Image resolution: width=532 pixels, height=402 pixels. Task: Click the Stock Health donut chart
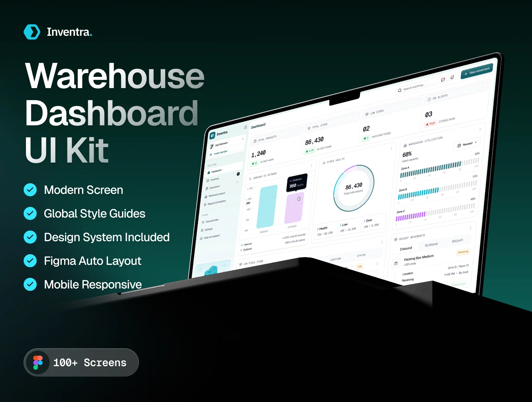click(x=354, y=188)
